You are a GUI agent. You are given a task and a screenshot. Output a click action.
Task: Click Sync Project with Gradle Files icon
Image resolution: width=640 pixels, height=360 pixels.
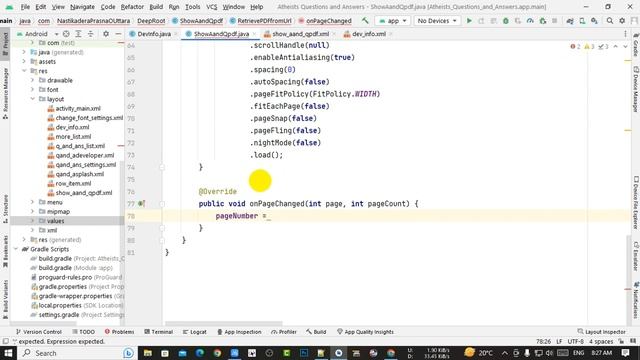[x=570, y=20]
